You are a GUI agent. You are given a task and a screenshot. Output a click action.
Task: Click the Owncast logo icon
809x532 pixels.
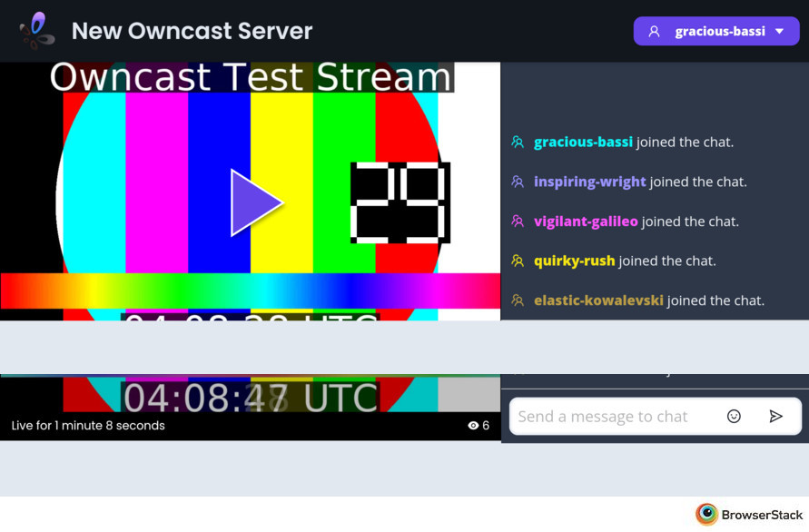coord(37,31)
